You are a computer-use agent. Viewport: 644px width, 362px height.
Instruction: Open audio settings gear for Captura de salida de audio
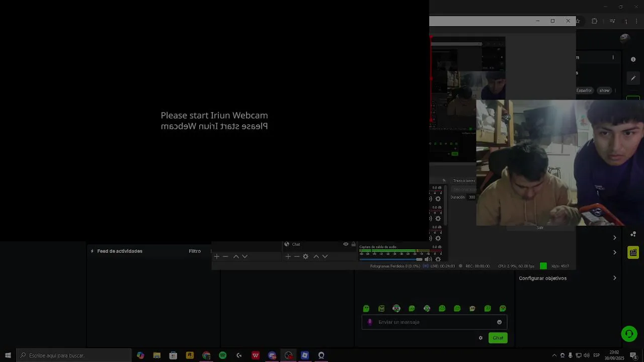click(438, 259)
